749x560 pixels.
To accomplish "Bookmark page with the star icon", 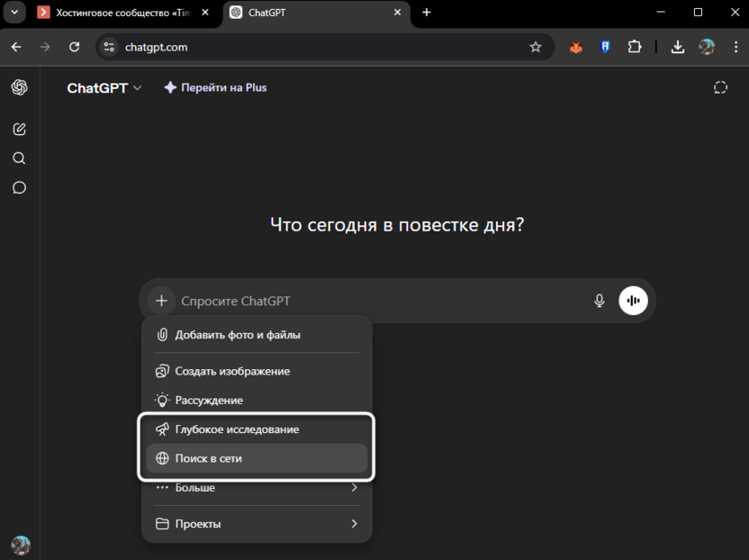I will coord(536,47).
